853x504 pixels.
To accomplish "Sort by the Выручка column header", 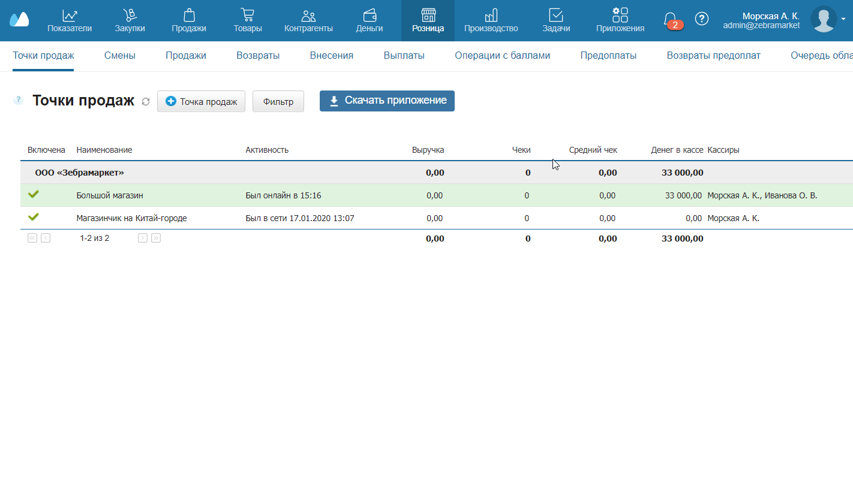I will [x=428, y=150].
